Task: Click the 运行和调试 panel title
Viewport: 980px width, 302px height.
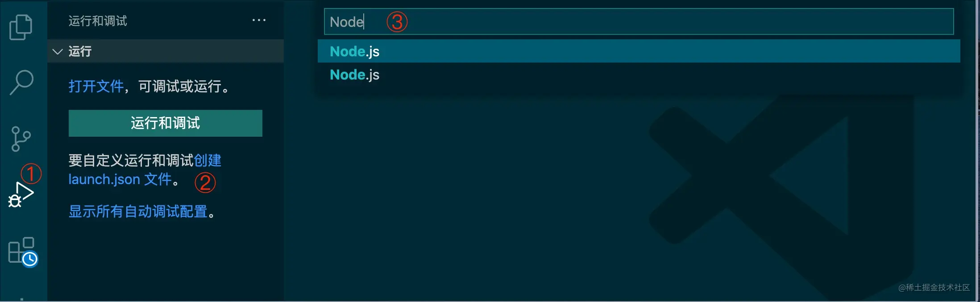Action: pyautogui.click(x=98, y=21)
